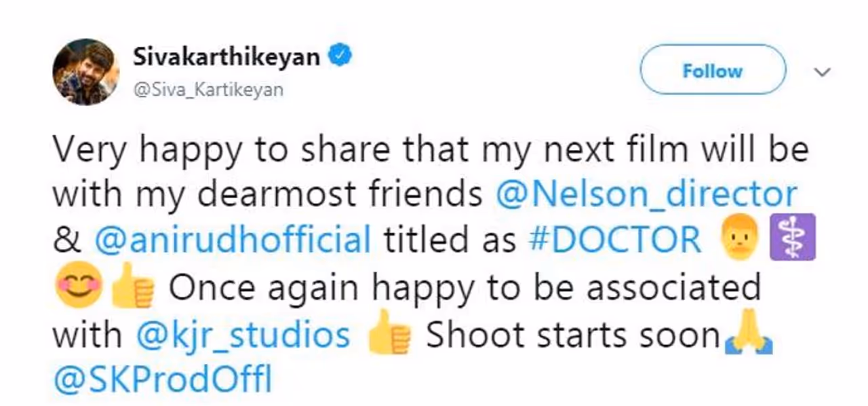
Task: Open the @Nelson_director mention
Action: pyautogui.click(x=646, y=195)
